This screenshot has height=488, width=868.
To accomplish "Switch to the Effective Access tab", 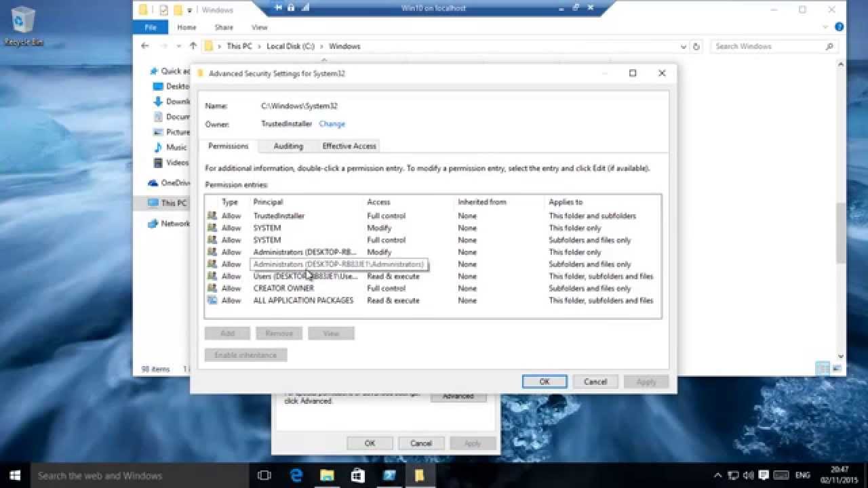I will click(349, 146).
